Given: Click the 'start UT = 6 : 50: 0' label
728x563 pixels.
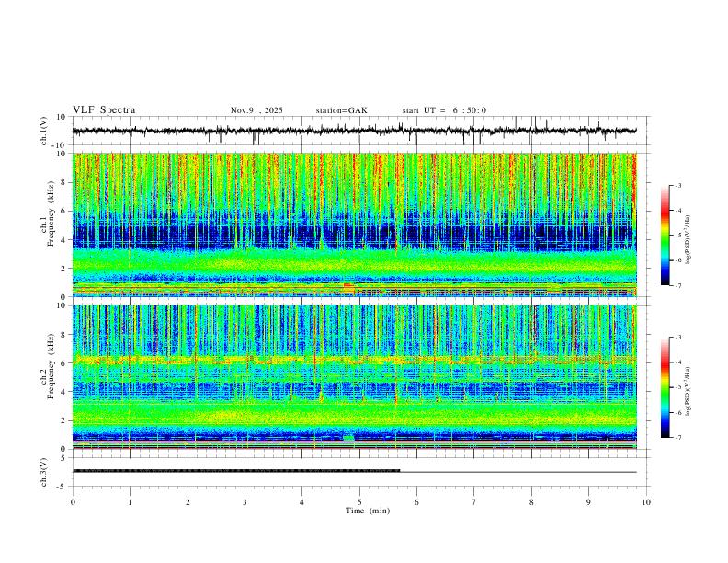Looking at the screenshot, I should [444, 110].
